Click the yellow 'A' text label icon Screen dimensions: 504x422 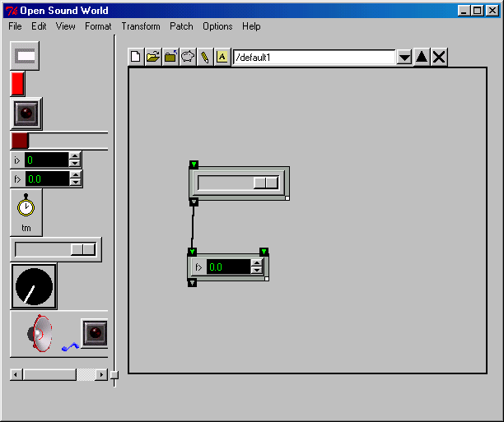[222, 57]
